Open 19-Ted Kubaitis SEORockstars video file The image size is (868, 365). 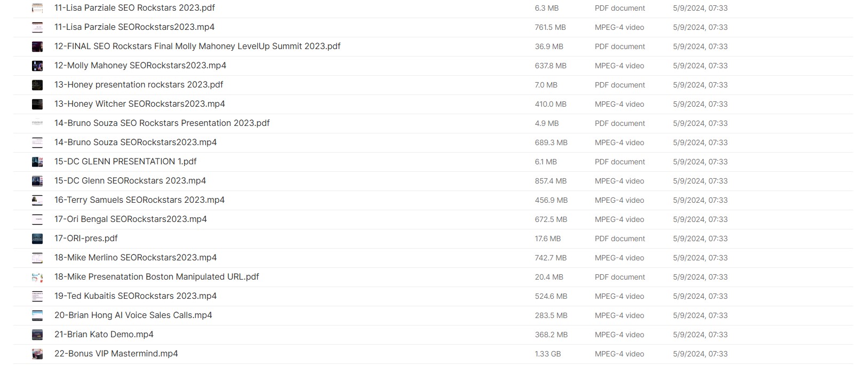pyautogui.click(x=136, y=296)
